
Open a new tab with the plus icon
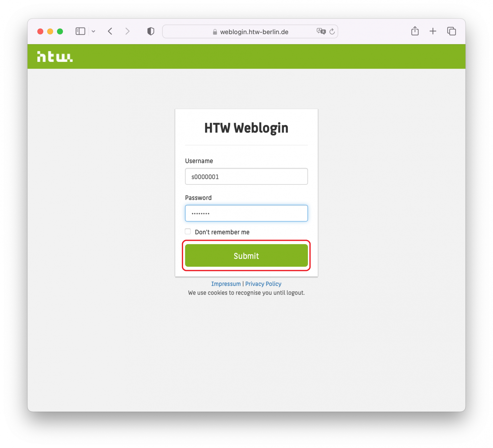point(433,31)
